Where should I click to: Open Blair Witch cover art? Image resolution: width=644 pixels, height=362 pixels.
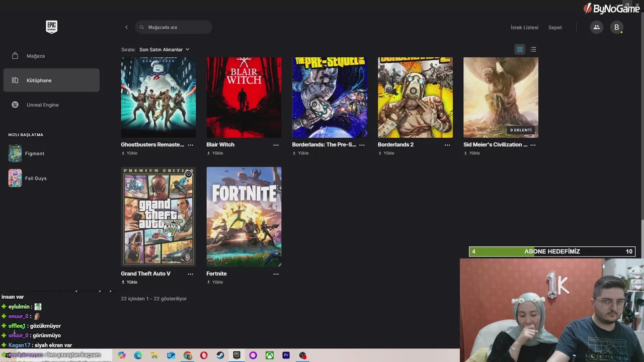tap(244, 97)
